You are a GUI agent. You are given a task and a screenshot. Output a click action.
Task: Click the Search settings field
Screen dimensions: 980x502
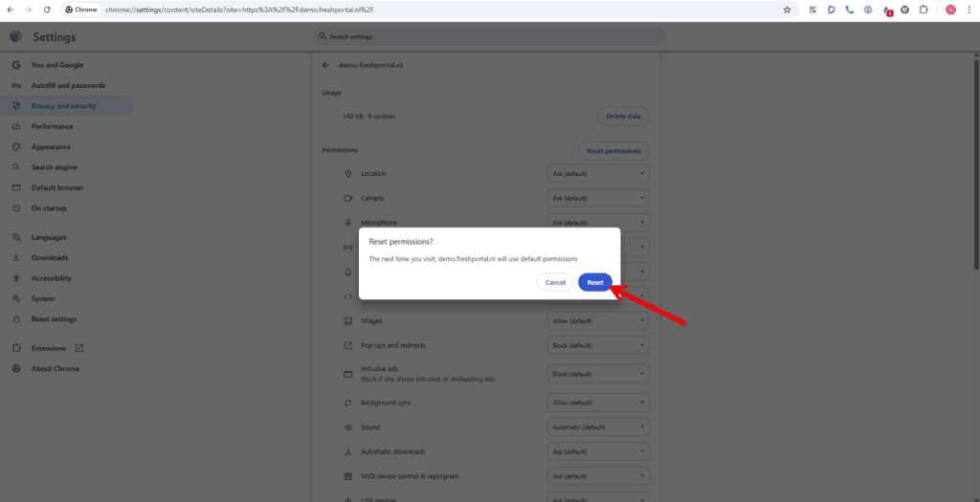(489, 37)
